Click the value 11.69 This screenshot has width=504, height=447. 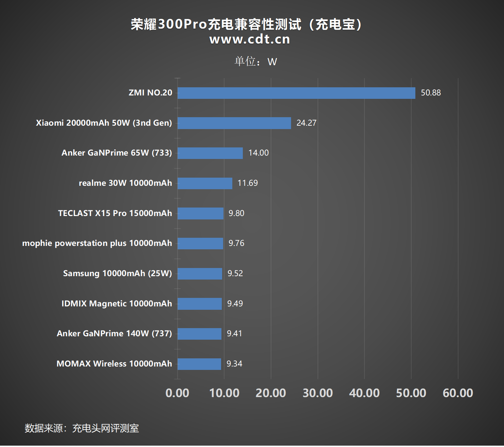pyautogui.click(x=248, y=183)
